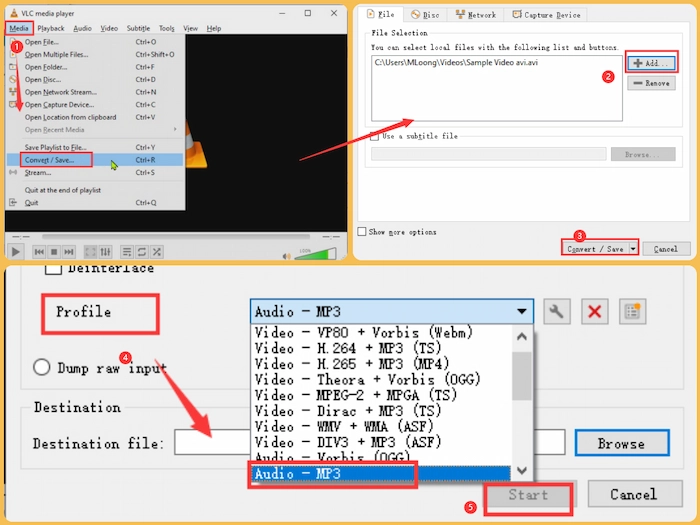700x525 pixels.
Task: Select the Dump raw input radio
Action: [x=42, y=367]
